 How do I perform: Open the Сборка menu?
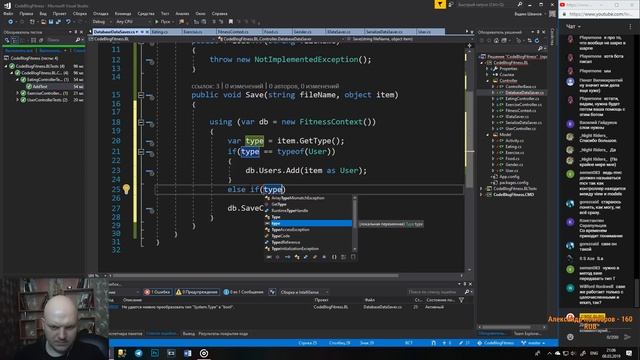tap(80, 13)
